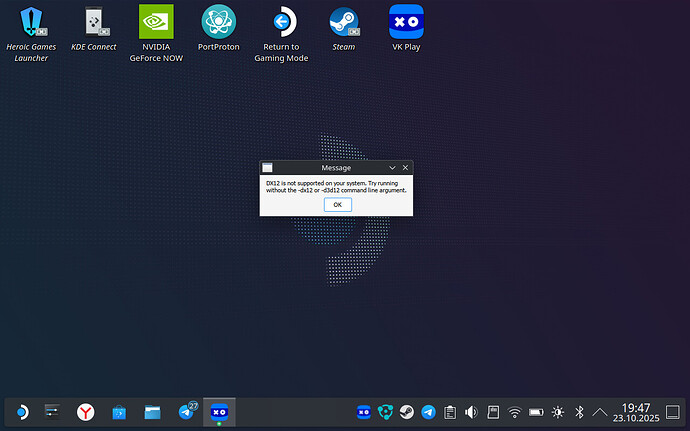Toggle the Bluetooth tray icon
Screen dimensions: 690x431
[x=578, y=411]
